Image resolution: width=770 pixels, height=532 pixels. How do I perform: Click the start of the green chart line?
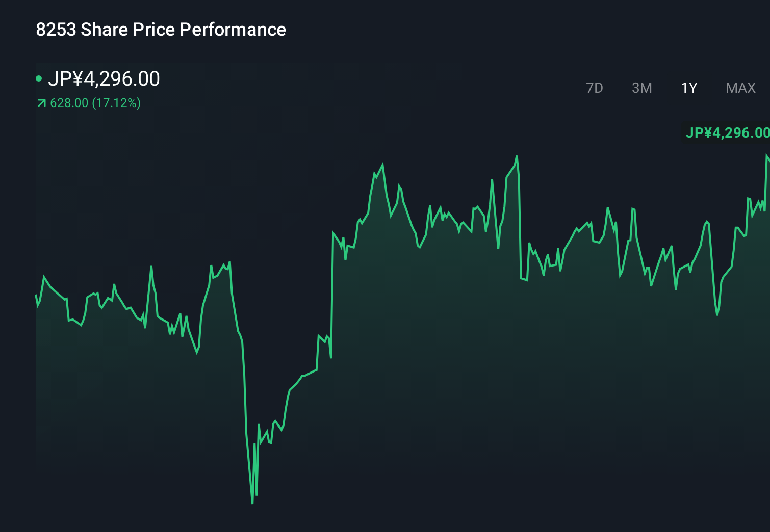pyautogui.click(x=35, y=296)
